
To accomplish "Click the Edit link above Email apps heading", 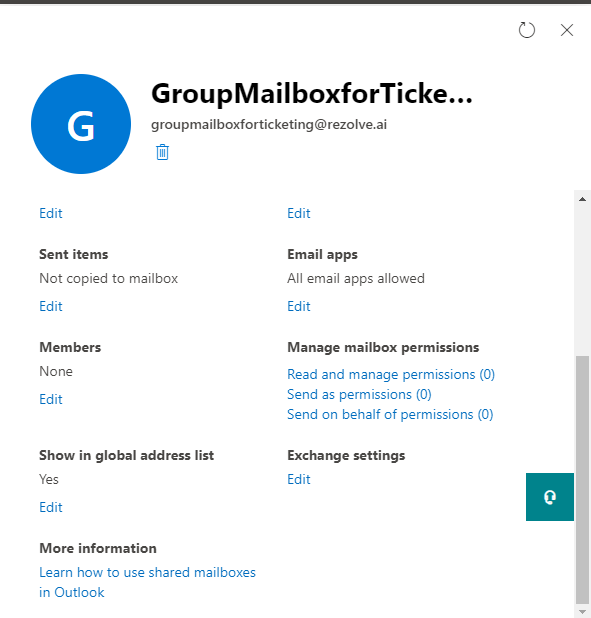I will point(299,213).
